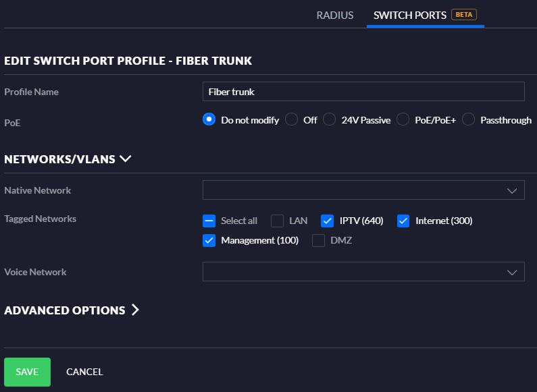Viewport: 537px width, 392px height.
Task: Disable the Management (100) tagged network
Action: (x=209, y=240)
